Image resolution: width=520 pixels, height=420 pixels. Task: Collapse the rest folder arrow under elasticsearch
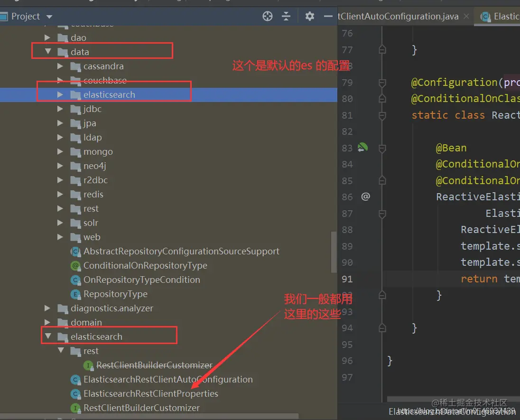61,350
